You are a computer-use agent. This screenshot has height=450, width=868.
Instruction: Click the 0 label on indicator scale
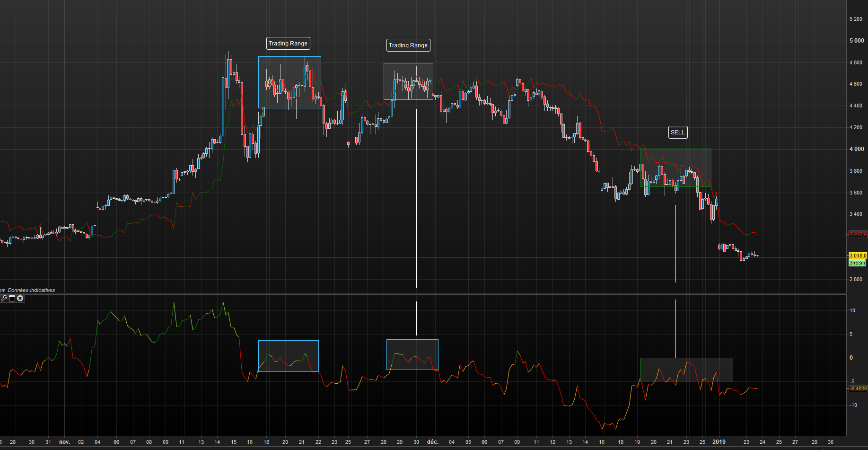(x=851, y=358)
